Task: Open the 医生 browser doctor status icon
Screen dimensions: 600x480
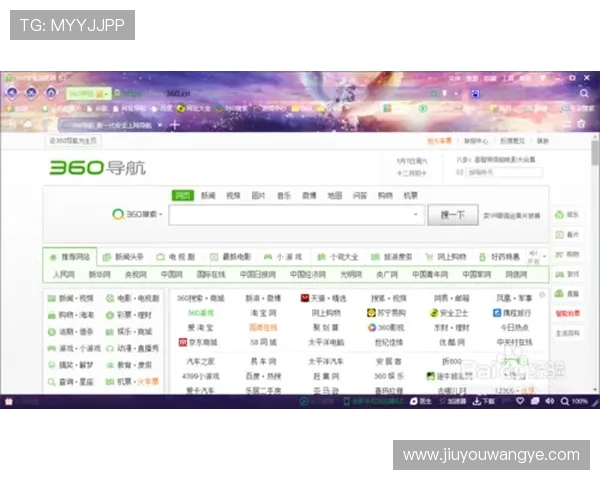Action: pos(420,401)
